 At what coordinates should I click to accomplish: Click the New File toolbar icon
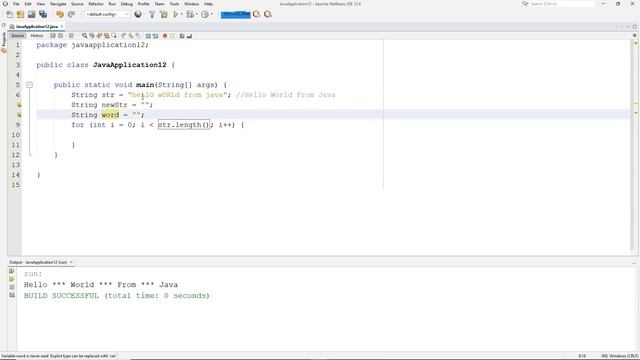(9, 14)
